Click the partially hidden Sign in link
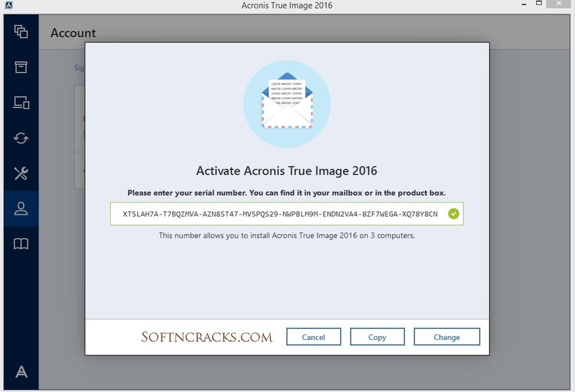The height and width of the screenshot is (392, 575). [x=79, y=68]
